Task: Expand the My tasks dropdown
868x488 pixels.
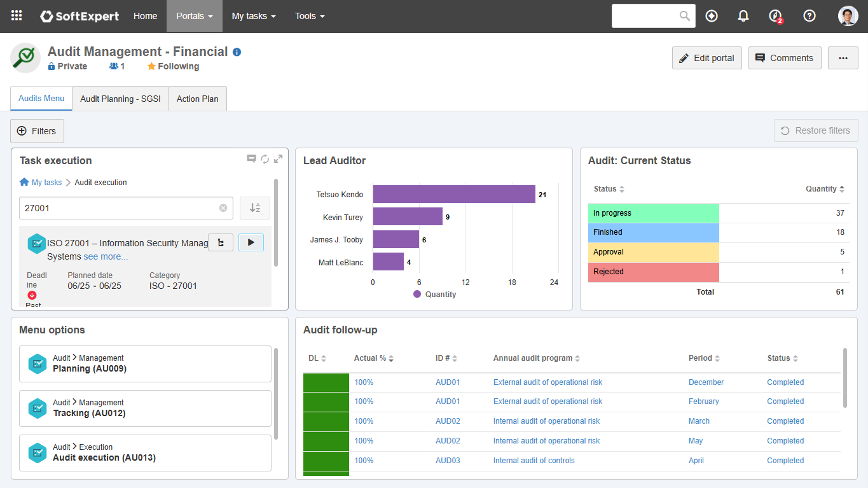Action: pos(254,16)
